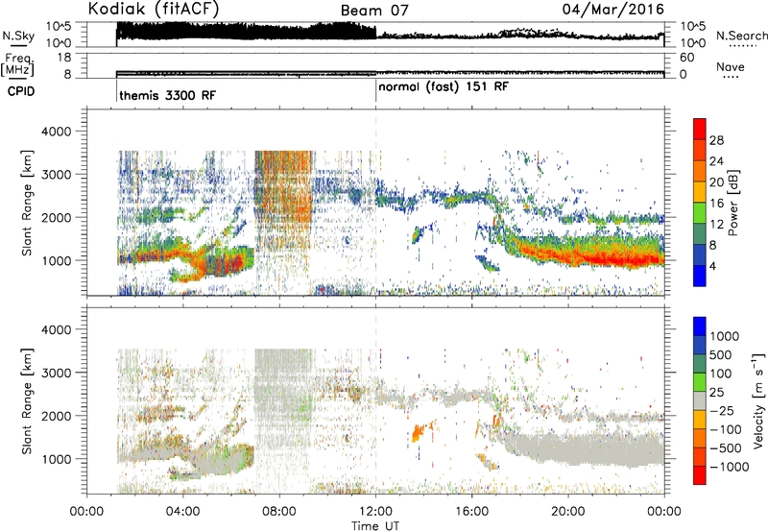Image resolution: width=768 pixels, height=532 pixels.
Task: Click the 'Nave' legend label
Action: (x=731, y=66)
